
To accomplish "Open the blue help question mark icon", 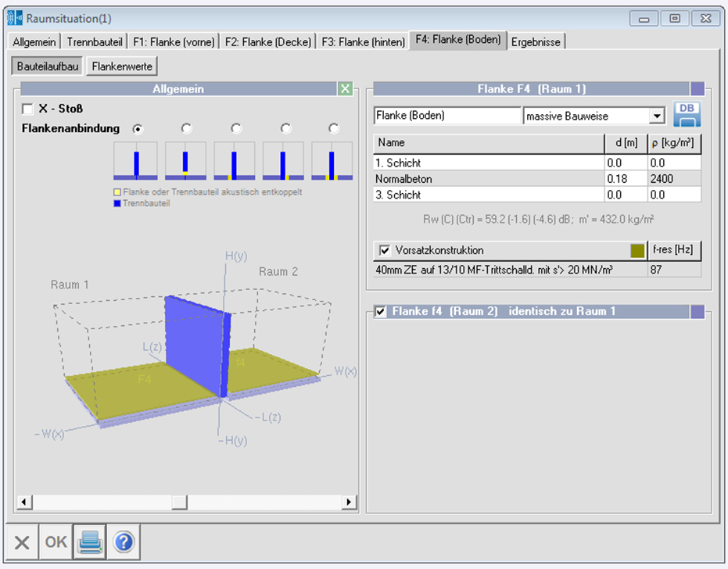I will (x=123, y=542).
